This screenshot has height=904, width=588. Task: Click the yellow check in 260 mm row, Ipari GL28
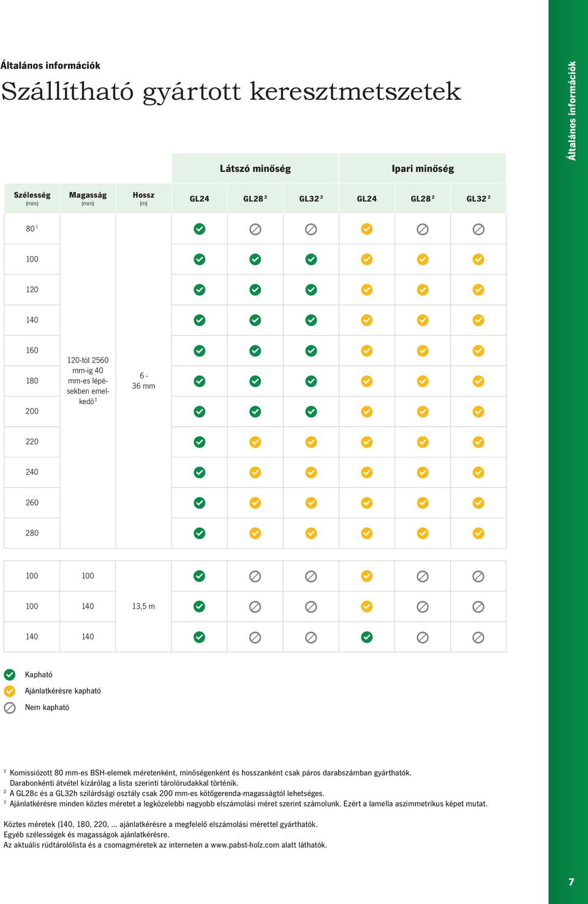pyautogui.click(x=423, y=503)
